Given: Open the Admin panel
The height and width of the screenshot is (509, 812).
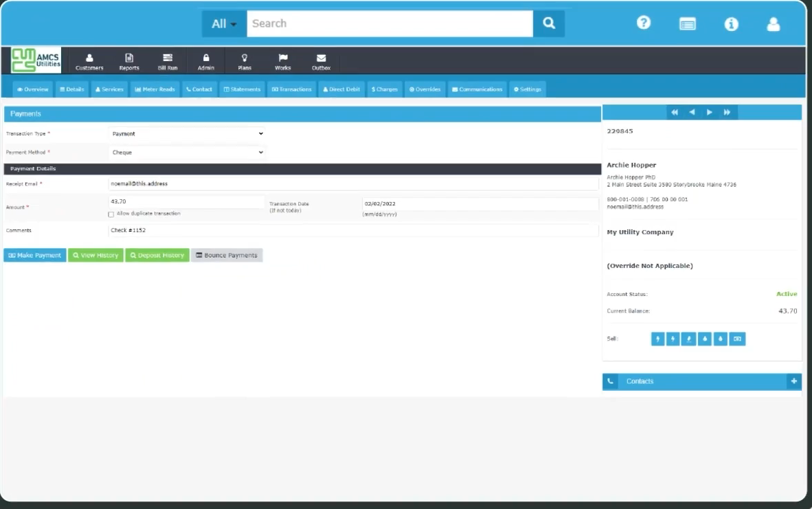Looking at the screenshot, I should coord(205,60).
